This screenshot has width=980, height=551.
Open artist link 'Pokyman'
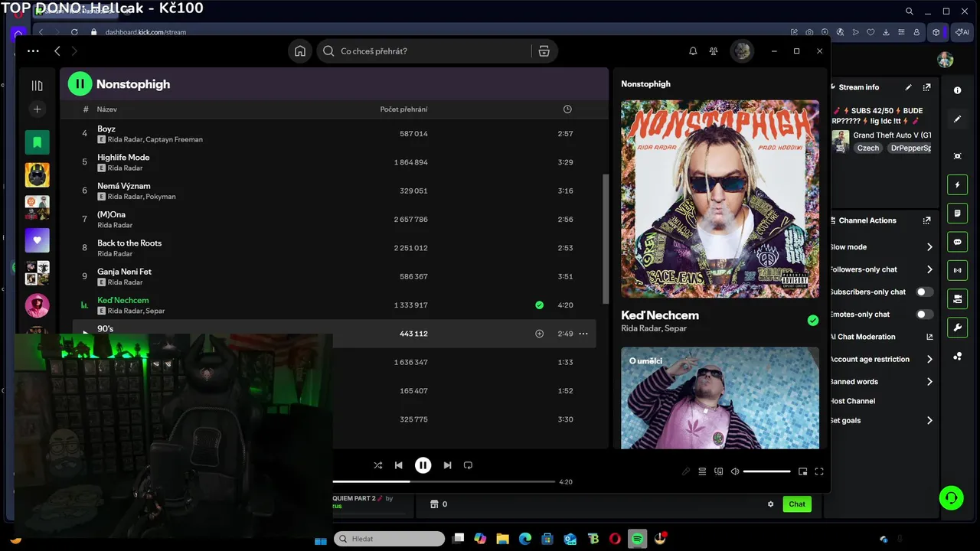[x=161, y=197]
